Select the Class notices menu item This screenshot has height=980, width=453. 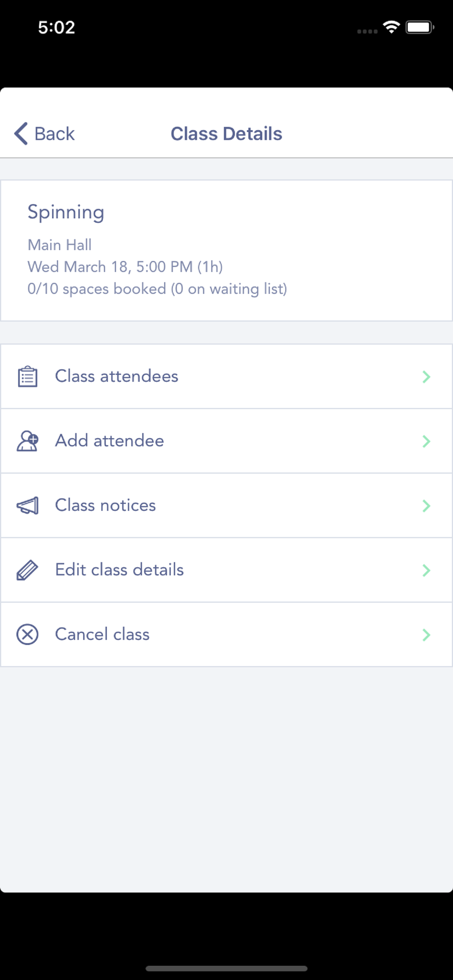pos(226,506)
